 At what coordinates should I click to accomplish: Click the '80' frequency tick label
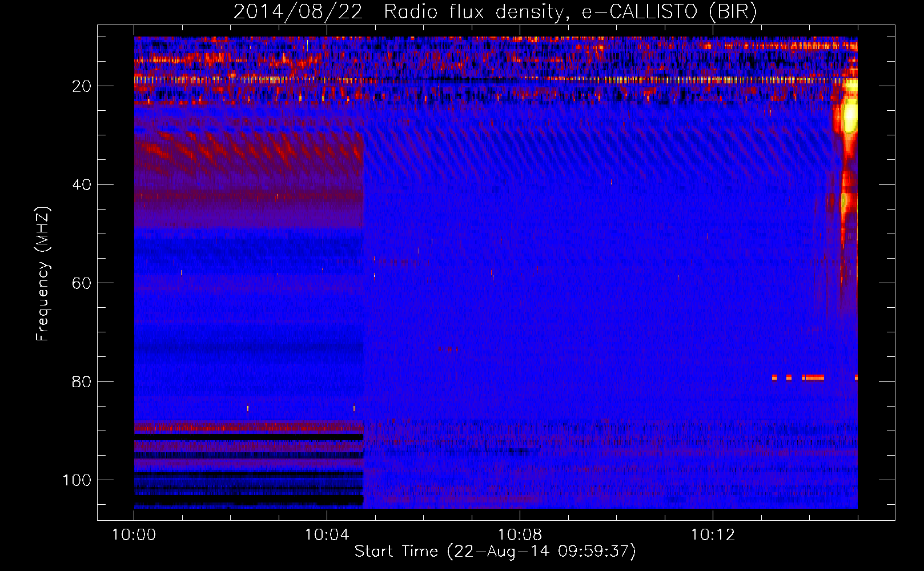pos(82,382)
